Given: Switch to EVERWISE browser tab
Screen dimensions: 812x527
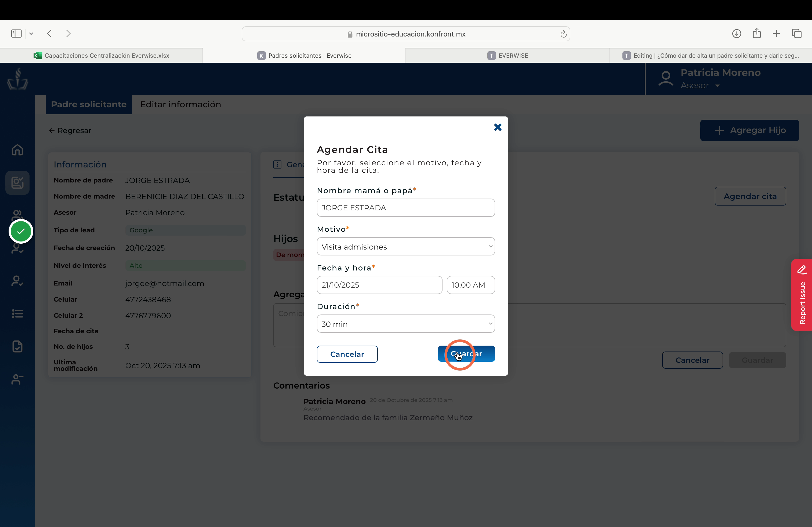Looking at the screenshot, I should (507, 56).
